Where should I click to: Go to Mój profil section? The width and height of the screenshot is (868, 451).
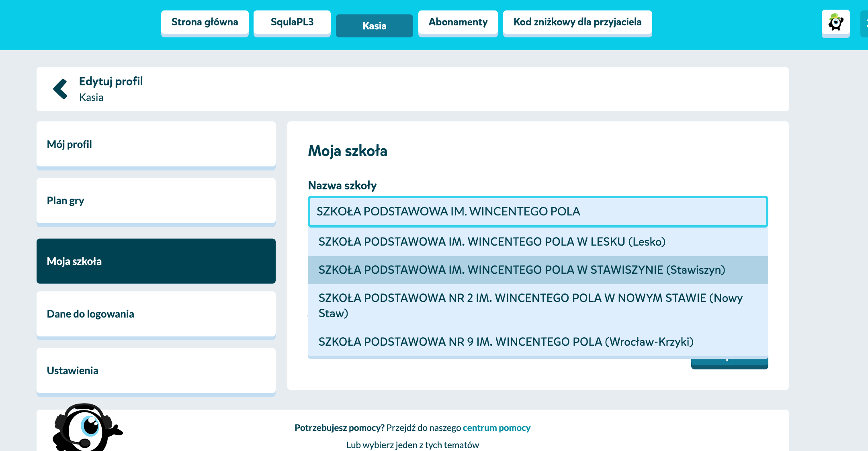point(156,144)
